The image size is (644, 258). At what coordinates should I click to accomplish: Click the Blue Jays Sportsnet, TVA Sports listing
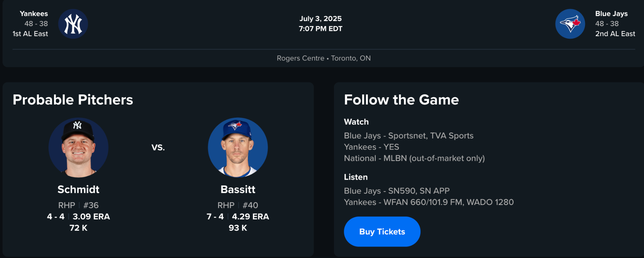coord(409,136)
